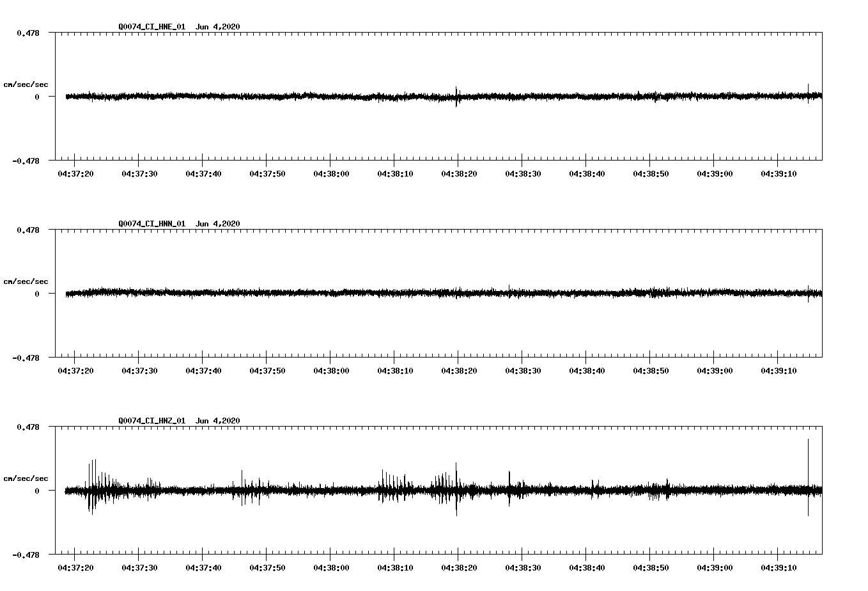This screenshot has width=868, height=591.
Task: Click the tall spike near 04:39:15 on HNZ trace
Action: pyautogui.click(x=808, y=477)
